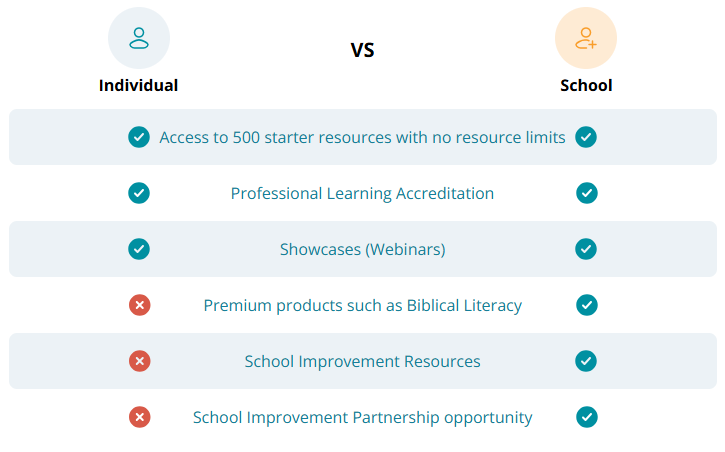Click red cross for Partnership opportunity row
725x452 pixels.
click(x=140, y=417)
